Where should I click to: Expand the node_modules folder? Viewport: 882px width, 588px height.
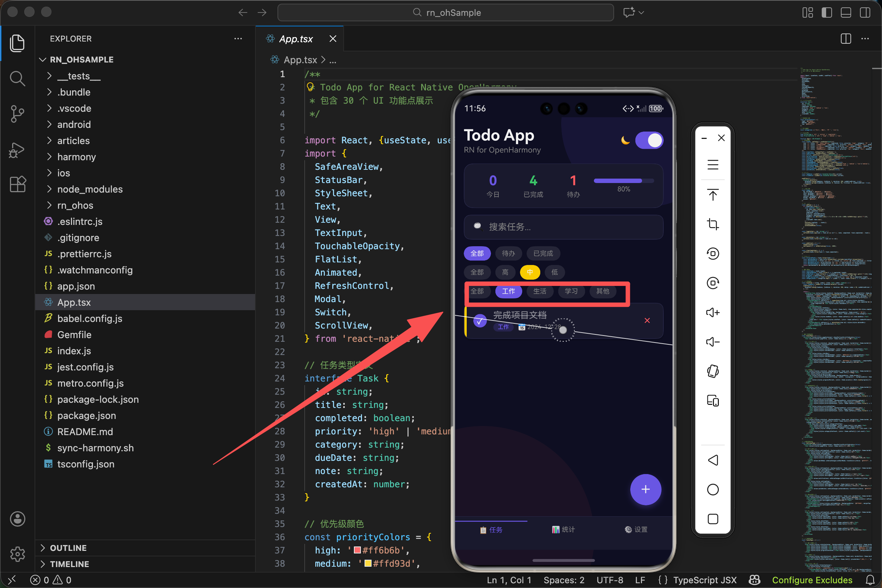tap(90, 189)
